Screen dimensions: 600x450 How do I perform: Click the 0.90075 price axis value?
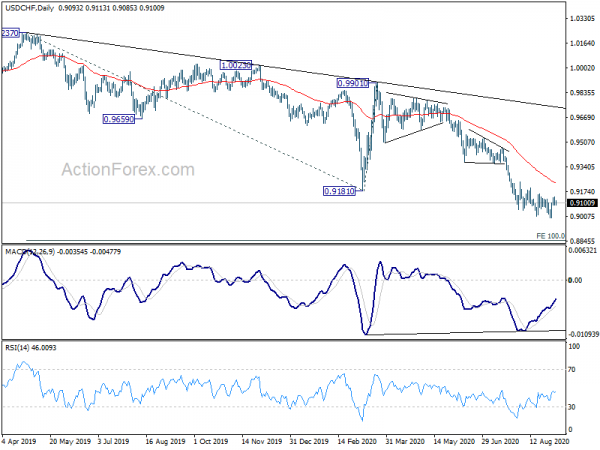click(582, 217)
